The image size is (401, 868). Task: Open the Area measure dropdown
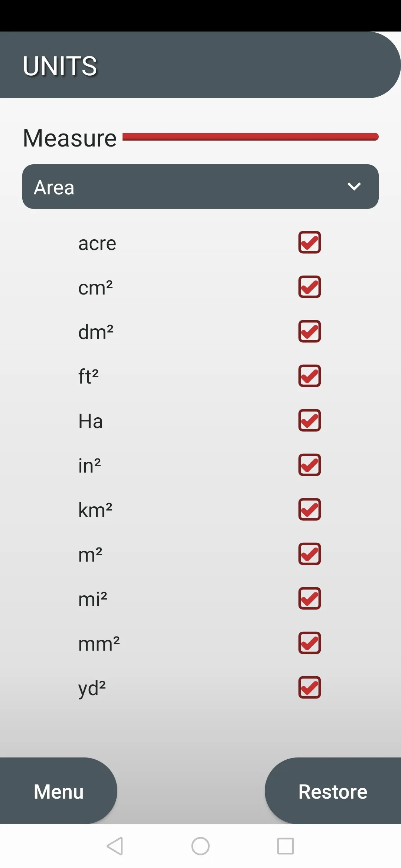tap(200, 187)
